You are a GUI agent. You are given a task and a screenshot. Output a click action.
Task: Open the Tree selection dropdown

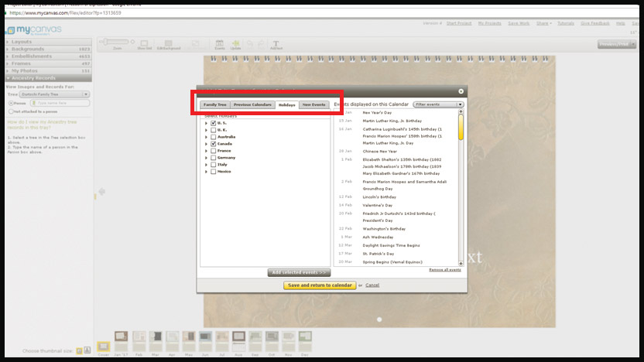(x=54, y=94)
